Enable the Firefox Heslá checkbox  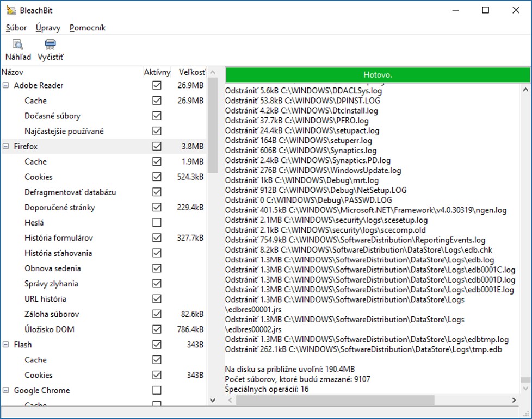pos(157,223)
